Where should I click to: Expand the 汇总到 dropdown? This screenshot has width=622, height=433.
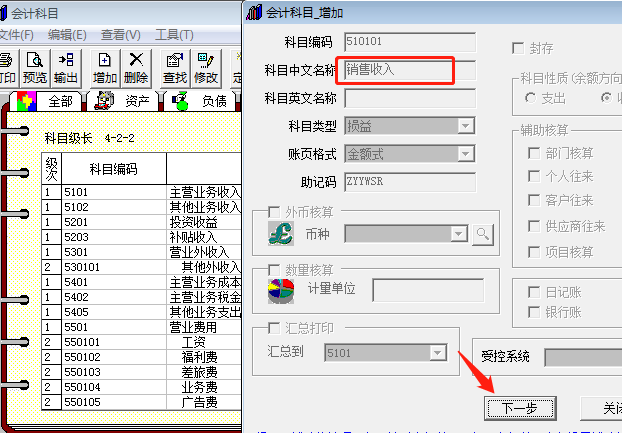[x=438, y=353]
